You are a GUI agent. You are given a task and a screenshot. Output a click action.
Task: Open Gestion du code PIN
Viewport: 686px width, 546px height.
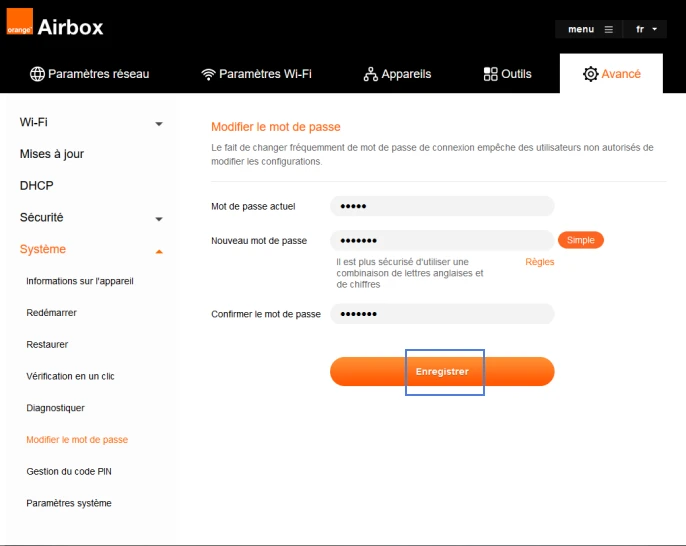click(69, 471)
